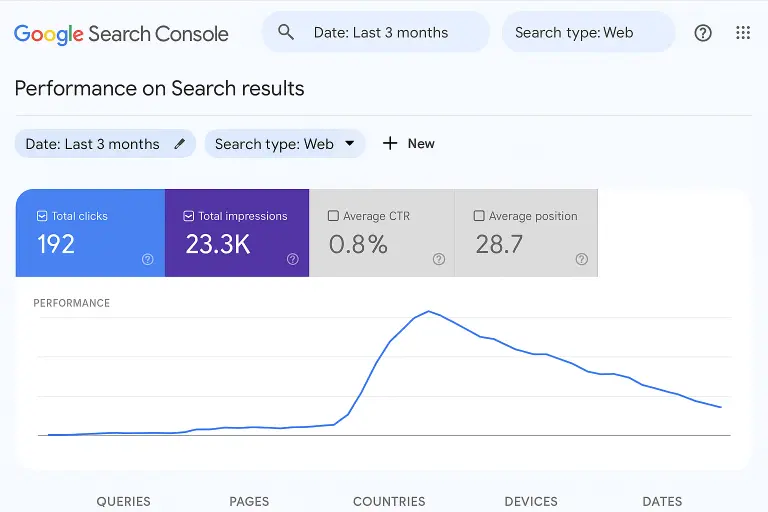
Task: Expand the Search type: Web dropdown arrow
Action: pos(349,144)
